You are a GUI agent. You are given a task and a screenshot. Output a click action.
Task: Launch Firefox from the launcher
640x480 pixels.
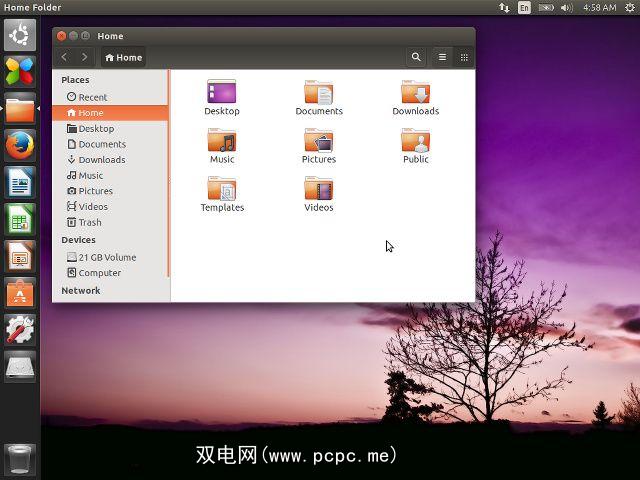coord(20,146)
